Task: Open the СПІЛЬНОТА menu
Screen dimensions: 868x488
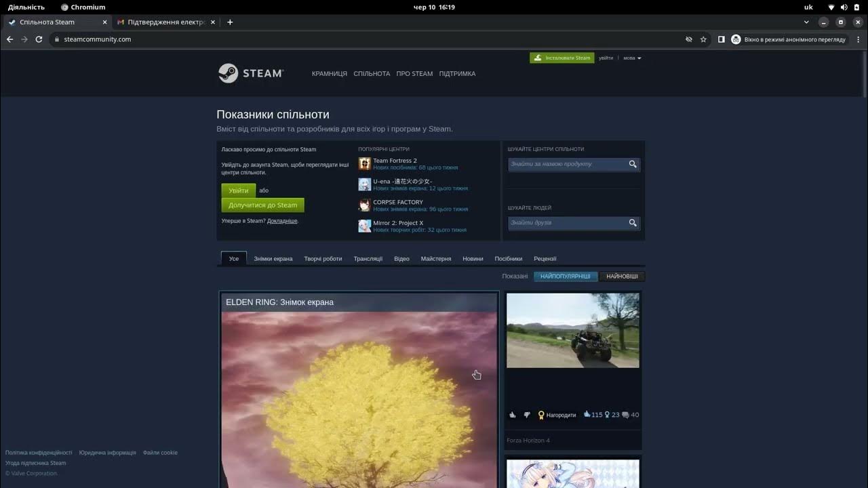Action: (x=372, y=74)
